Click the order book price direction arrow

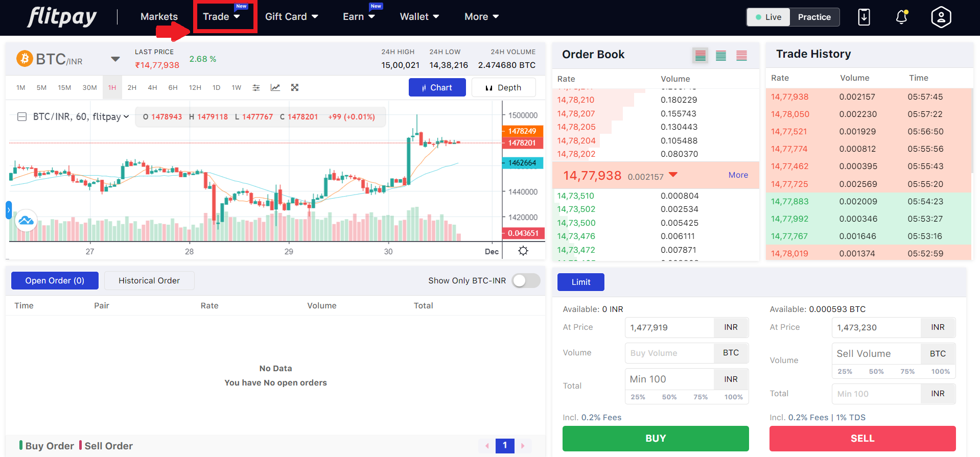673,175
